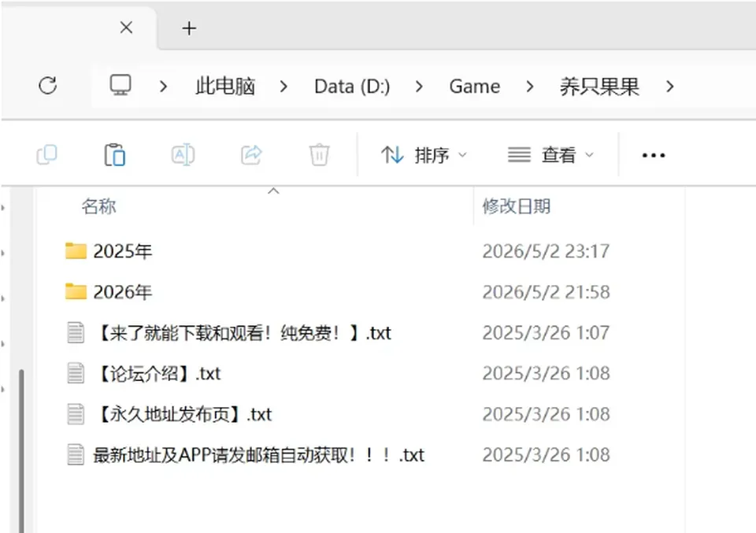Navigate to 此电脑 breadcrumb
This screenshot has width=756, height=533.
(225, 87)
